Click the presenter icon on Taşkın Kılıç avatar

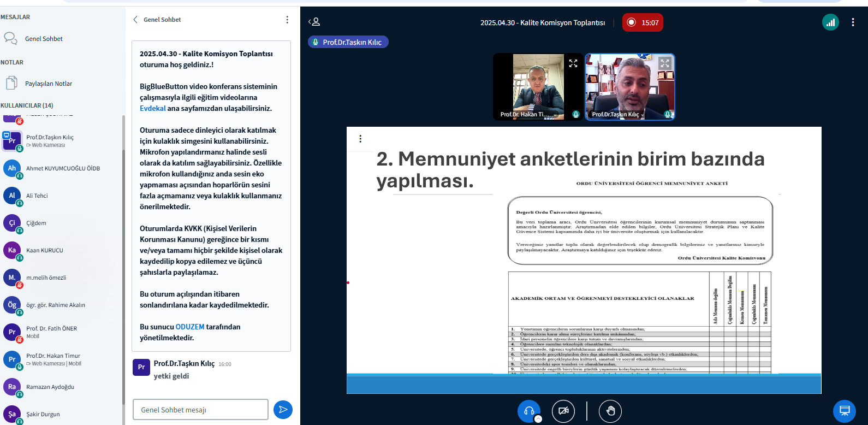(6, 134)
